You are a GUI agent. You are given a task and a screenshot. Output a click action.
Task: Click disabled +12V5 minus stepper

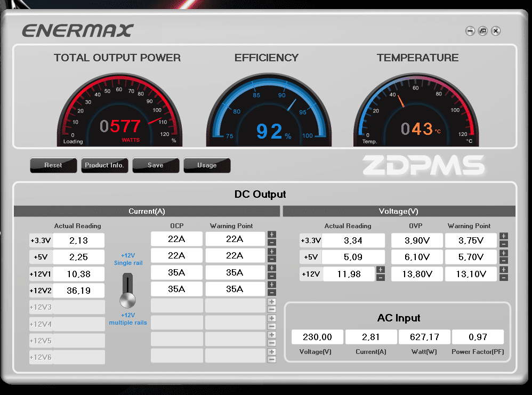(272, 343)
